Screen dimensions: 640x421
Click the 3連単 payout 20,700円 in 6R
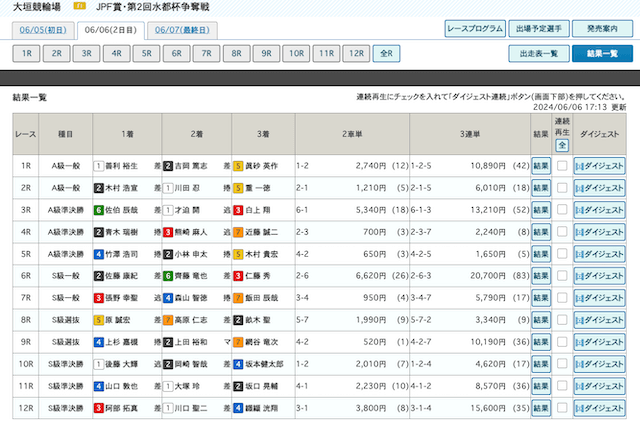click(488, 276)
